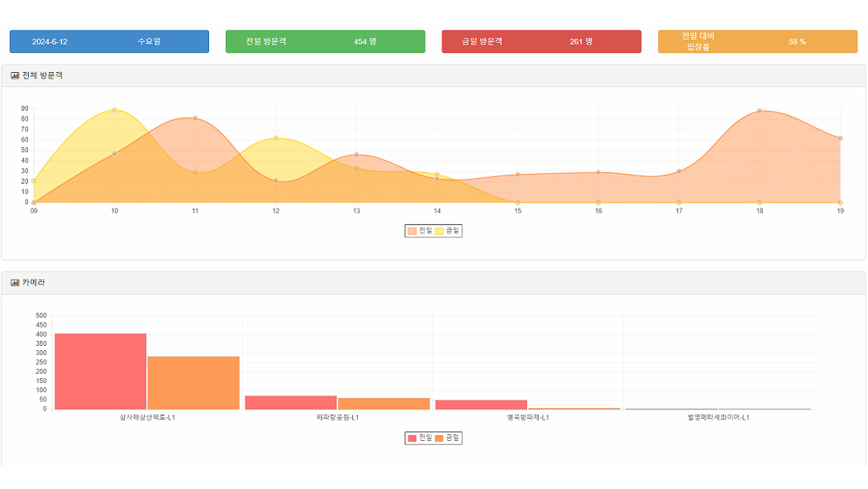Select the orange 전일 대비 입장률 card
This screenshot has height=489, width=868.
coord(757,41)
